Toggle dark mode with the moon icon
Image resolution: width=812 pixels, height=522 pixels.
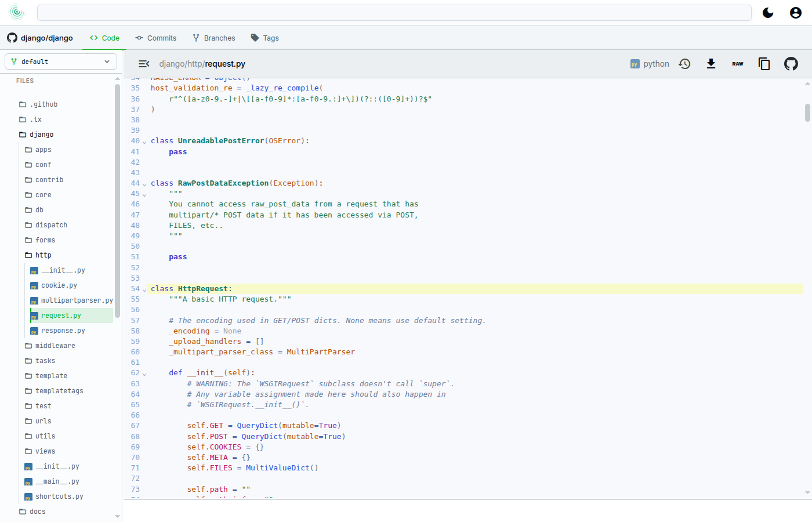pyautogui.click(x=768, y=13)
